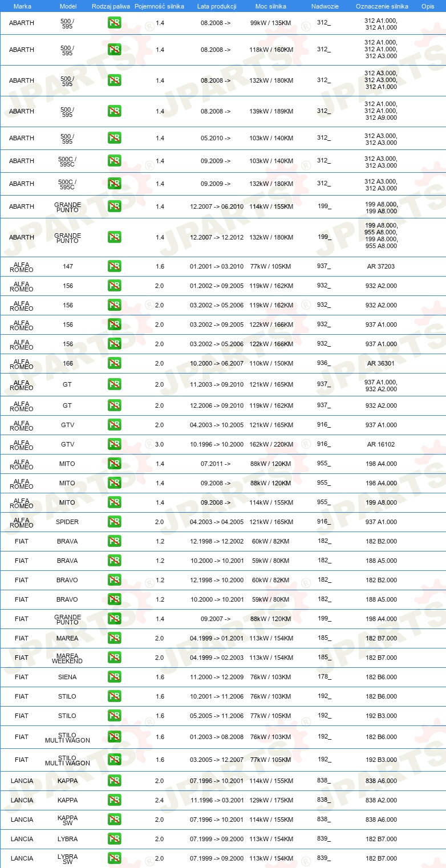Click the fuel icon in the Abarth Grande Punto 132kW row

coord(114,237)
